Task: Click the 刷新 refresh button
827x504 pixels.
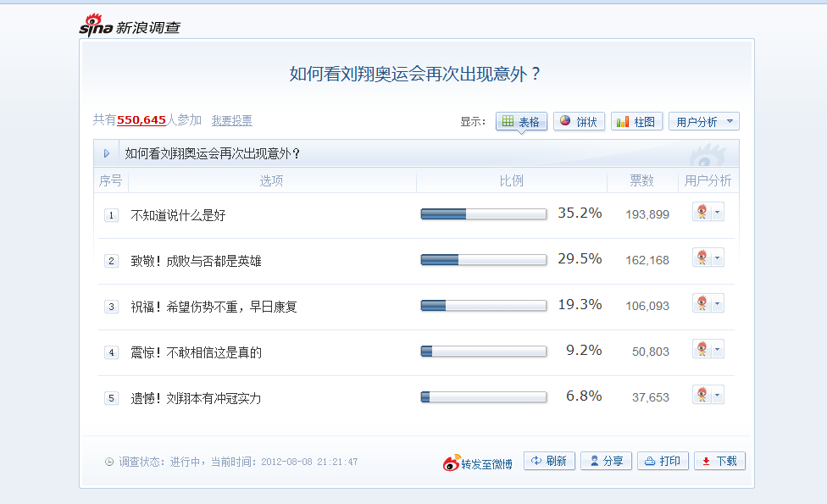Action: pyautogui.click(x=550, y=461)
